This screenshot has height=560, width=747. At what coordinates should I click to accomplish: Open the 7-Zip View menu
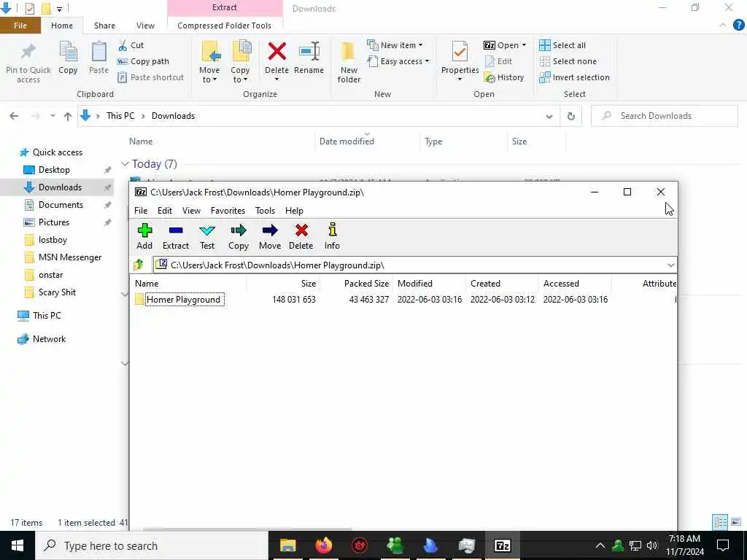point(192,211)
